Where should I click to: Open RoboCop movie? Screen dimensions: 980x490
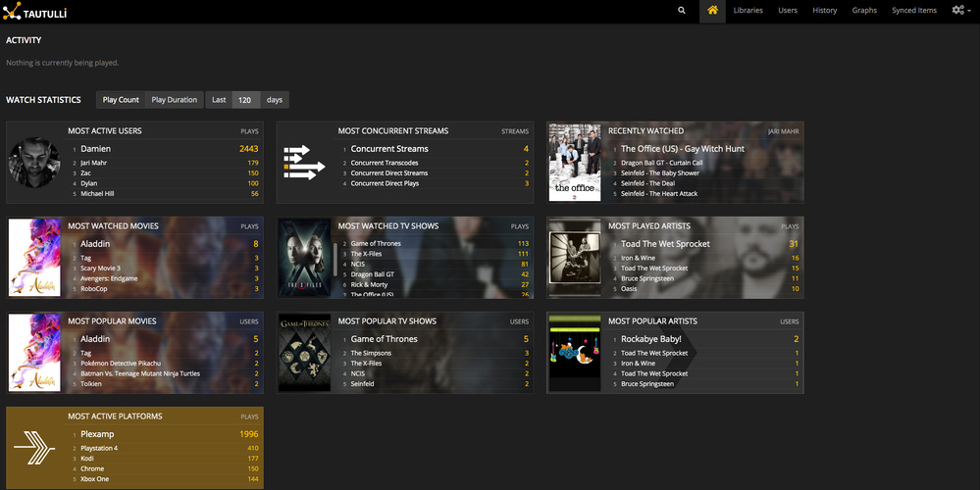94,289
